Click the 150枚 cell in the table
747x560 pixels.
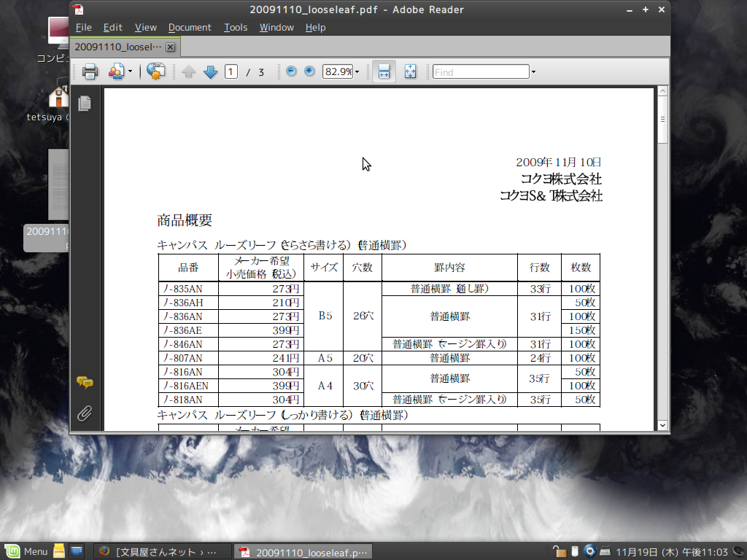coord(582,330)
